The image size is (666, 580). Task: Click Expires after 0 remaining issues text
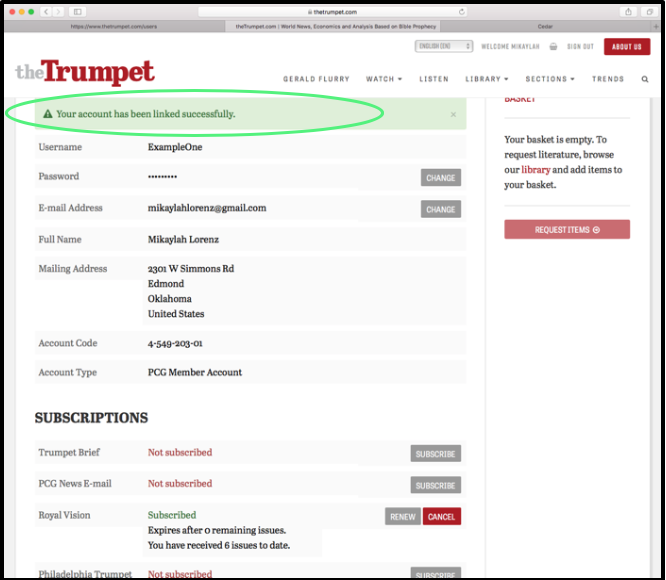(x=217, y=530)
